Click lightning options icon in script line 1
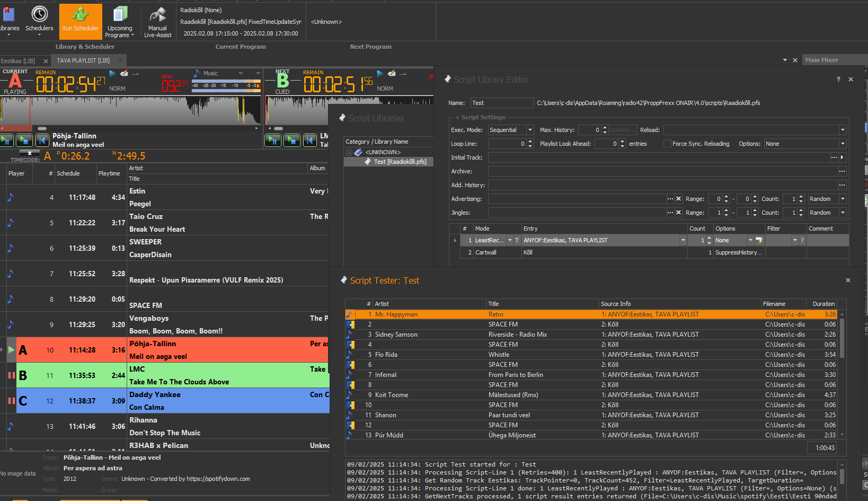Image resolution: width=868 pixels, height=501 pixels. 759,241
